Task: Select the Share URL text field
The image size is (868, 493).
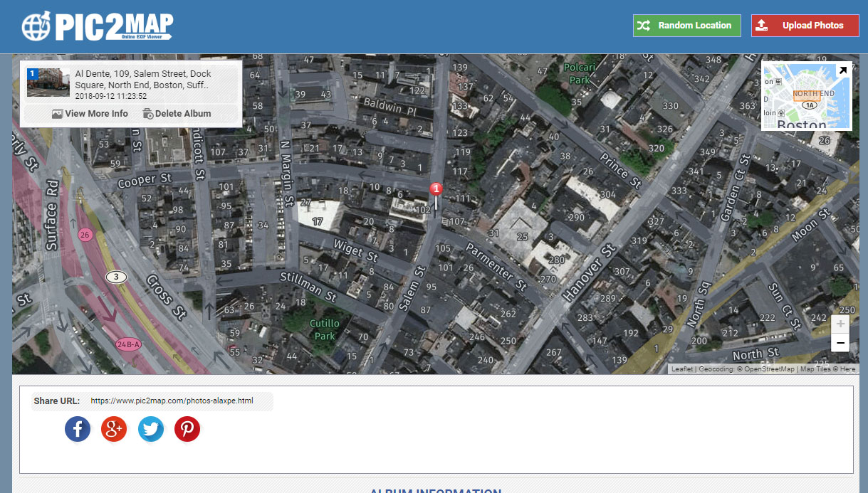Action: 172,401
